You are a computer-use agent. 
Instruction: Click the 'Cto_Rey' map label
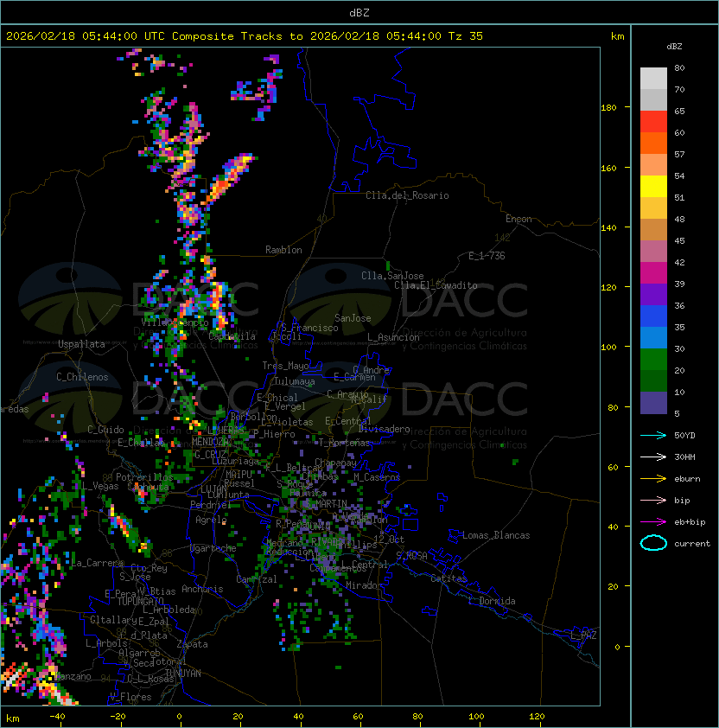[149, 568]
